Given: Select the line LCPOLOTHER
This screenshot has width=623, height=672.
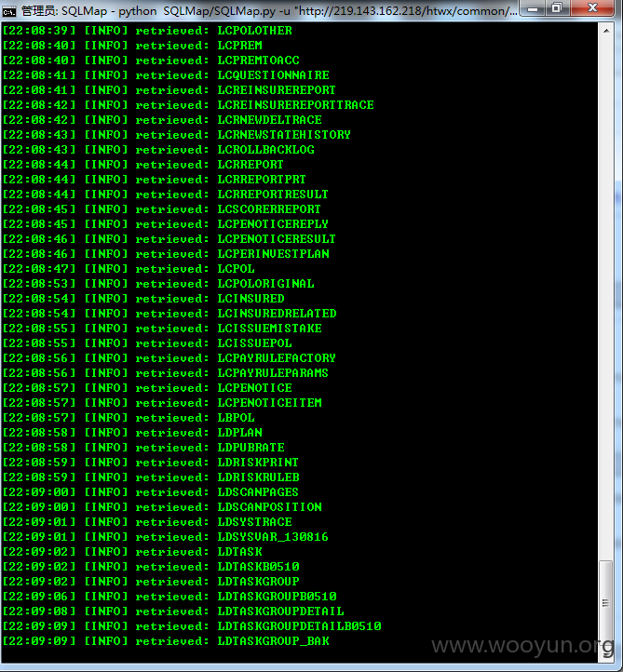Looking at the screenshot, I should pyautogui.click(x=147, y=31).
